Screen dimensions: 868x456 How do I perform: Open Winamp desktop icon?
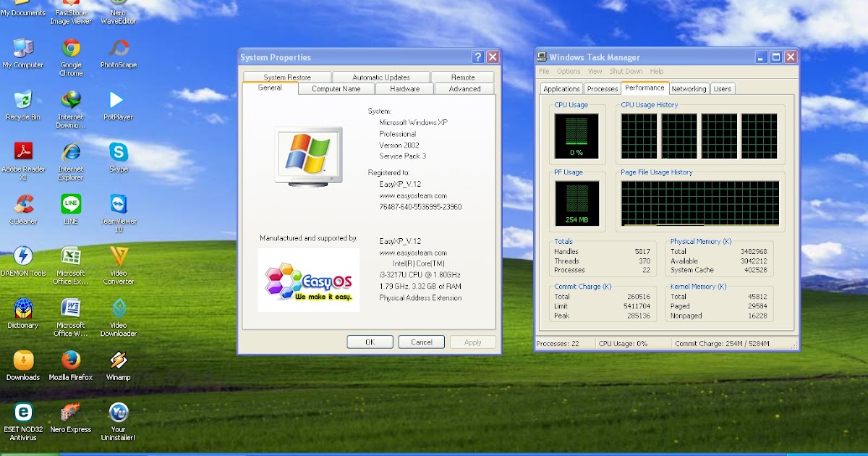(119, 366)
